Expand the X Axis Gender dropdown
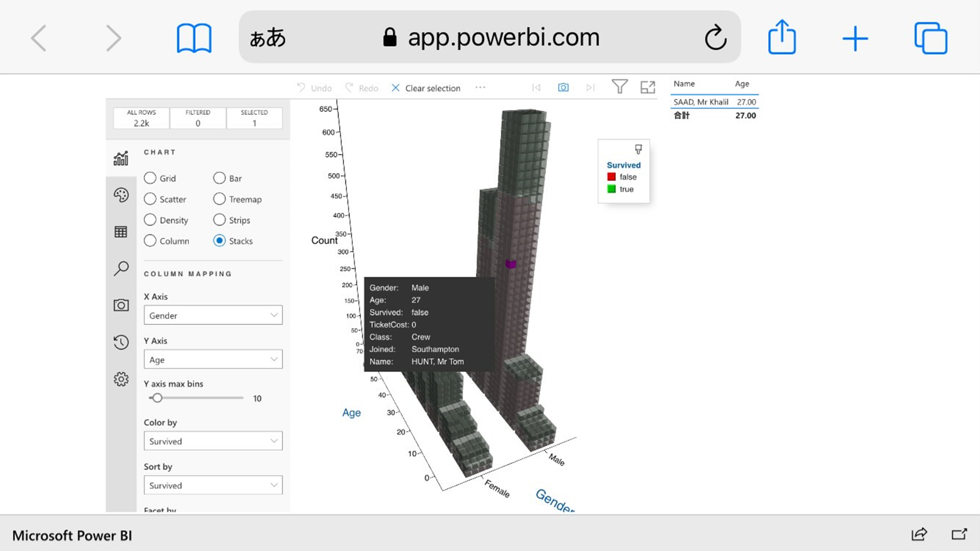The width and height of the screenshot is (980, 551). pyautogui.click(x=213, y=315)
